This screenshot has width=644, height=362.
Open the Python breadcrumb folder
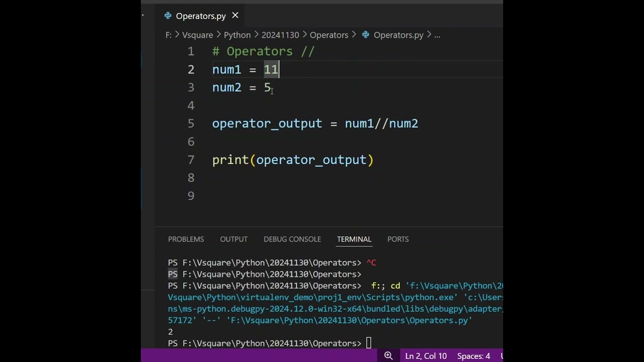[x=237, y=35]
